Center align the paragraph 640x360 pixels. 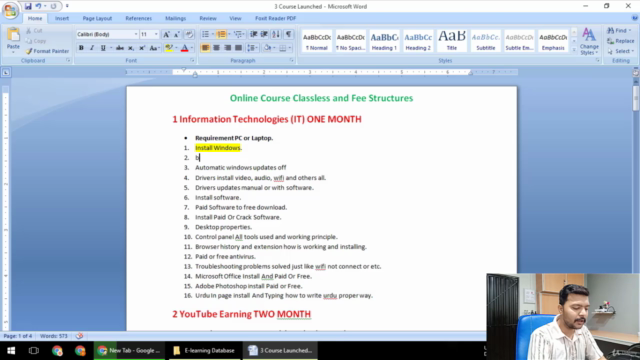[216, 48]
